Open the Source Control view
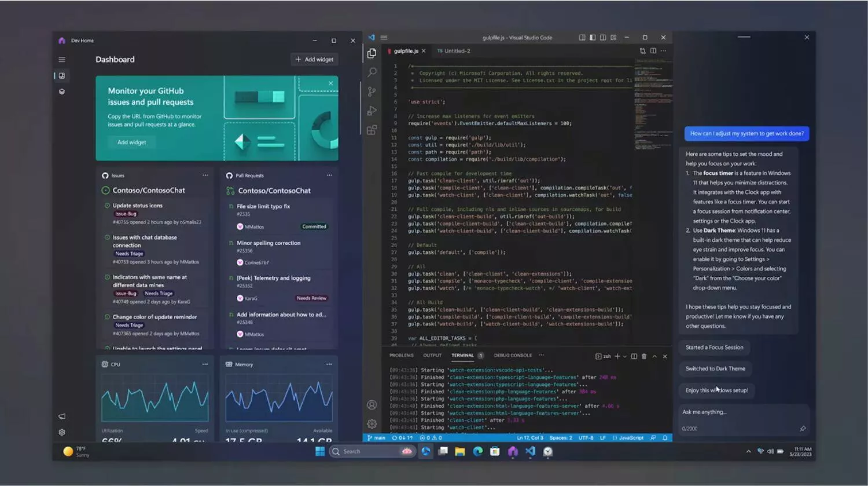Screen dimensions: 868x486 [372, 92]
